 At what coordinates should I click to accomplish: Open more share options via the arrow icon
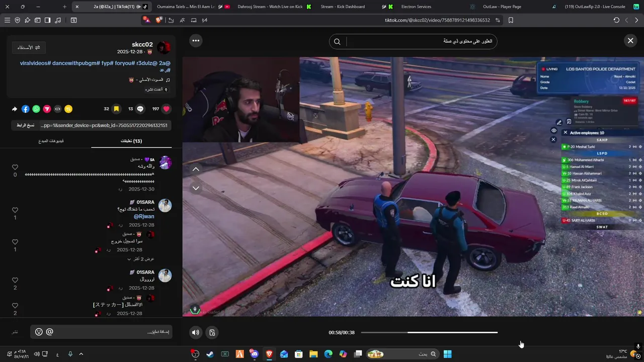pos(15,109)
